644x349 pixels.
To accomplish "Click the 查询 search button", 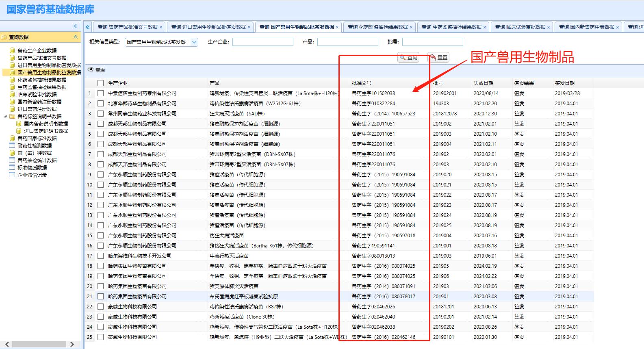I will coord(408,58).
